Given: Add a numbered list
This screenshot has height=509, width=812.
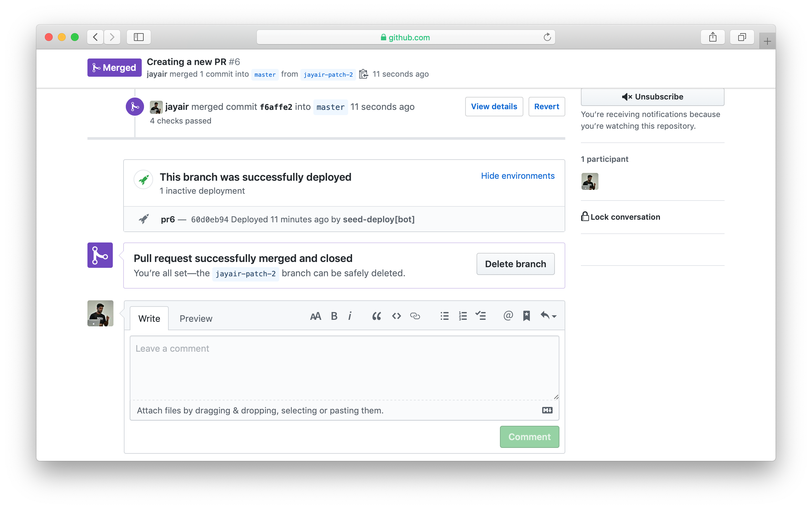Looking at the screenshot, I should click(x=463, y=316).
